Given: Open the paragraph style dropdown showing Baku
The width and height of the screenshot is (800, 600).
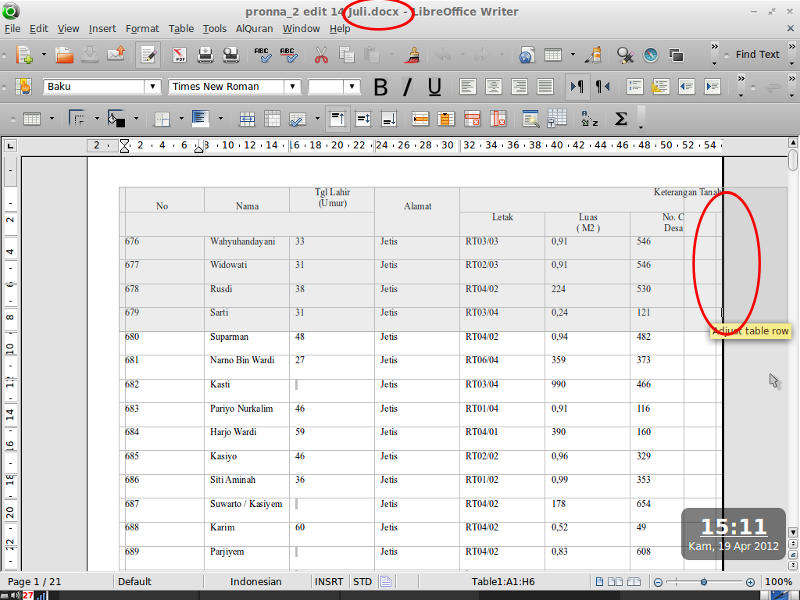Looking at the screenshot, I should pyautogui.click(x=151, y=87).
